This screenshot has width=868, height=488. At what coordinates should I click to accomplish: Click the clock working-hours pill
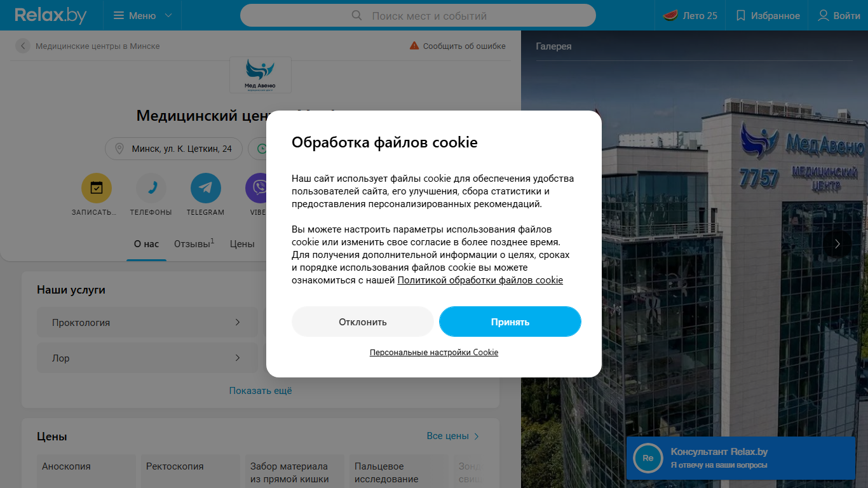[257, 149]
